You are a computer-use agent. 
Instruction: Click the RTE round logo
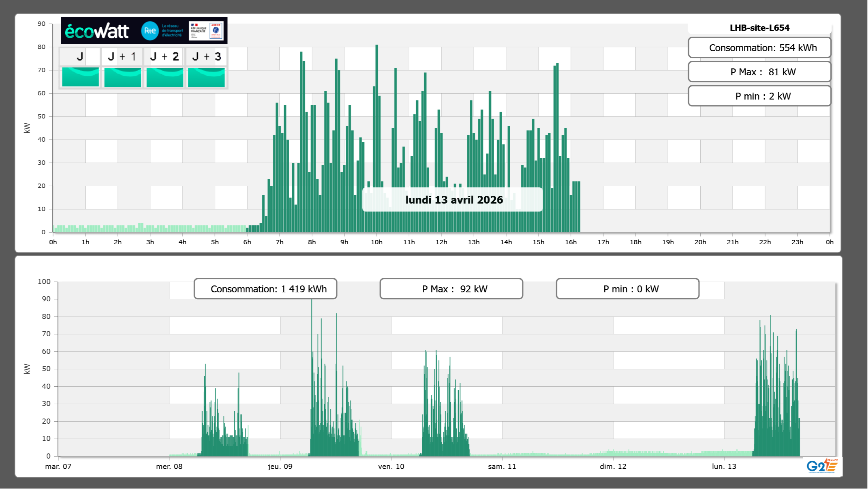(150, 31)
